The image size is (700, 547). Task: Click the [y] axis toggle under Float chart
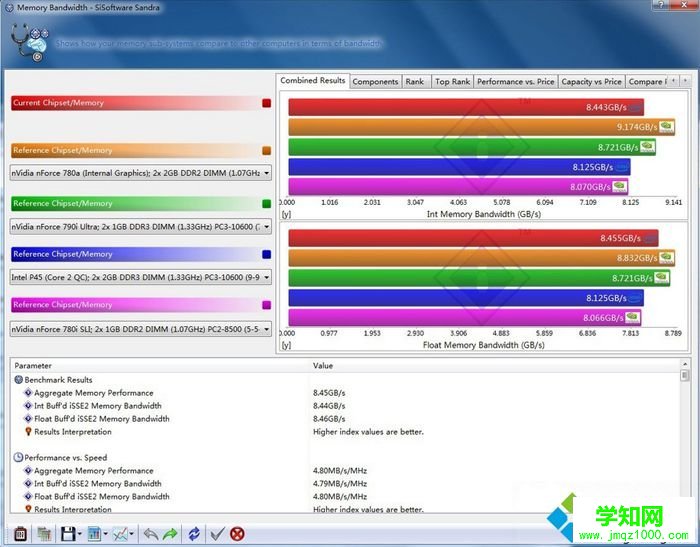click(287, 345)
